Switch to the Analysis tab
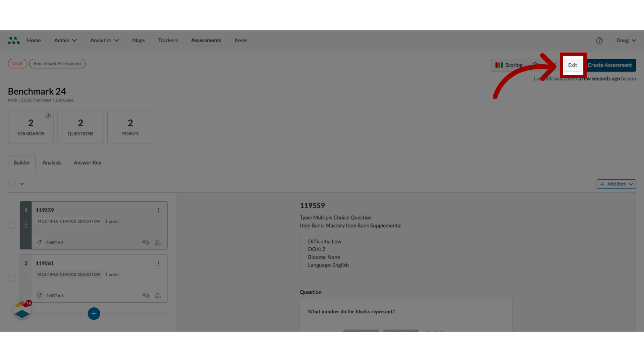 pos(52,163)
